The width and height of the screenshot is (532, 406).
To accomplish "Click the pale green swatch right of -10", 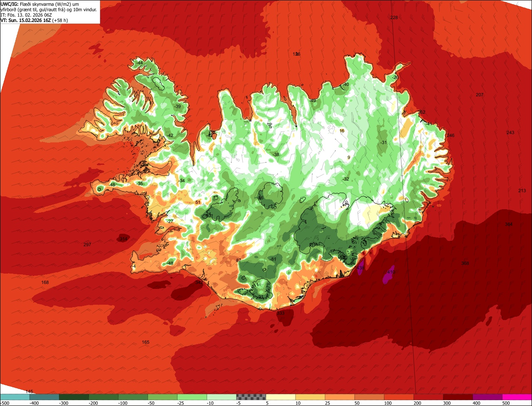I will [x=222, y=396].
